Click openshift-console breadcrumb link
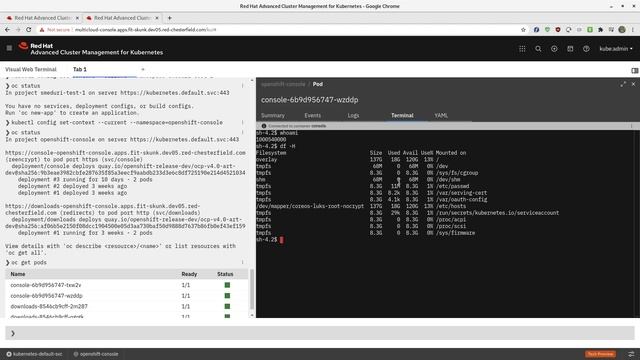Image resolution: width=640 pixels, height=360 pixels. (x=283, y=84)
